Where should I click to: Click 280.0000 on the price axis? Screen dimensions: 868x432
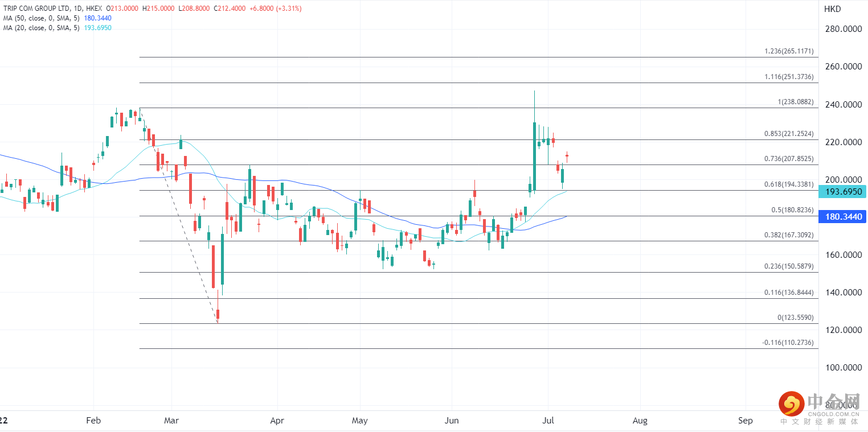842,29
